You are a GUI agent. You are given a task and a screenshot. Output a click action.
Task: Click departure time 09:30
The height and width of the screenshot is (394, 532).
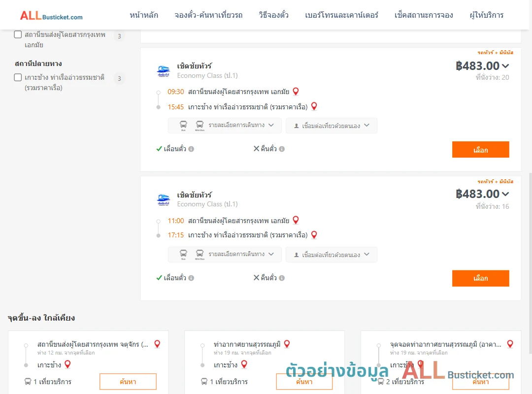(176, 92)
